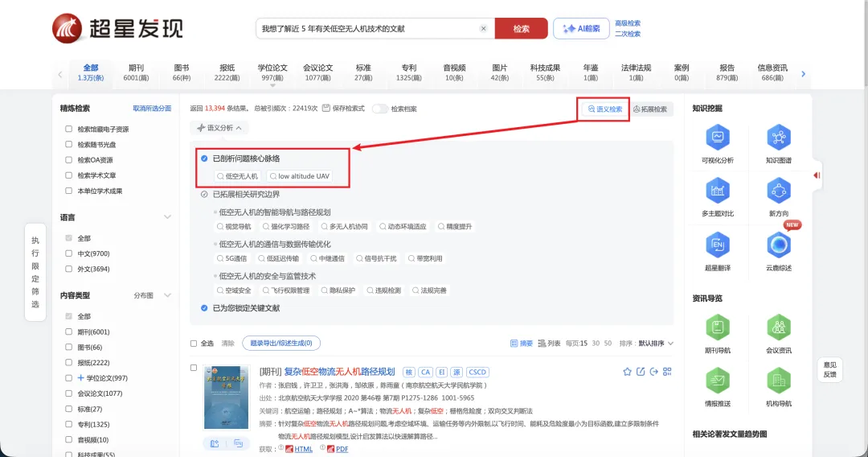Click the 情报推送 intelligence push icon
The height and width of the screenshot is (457, 868).
point(717,381)
